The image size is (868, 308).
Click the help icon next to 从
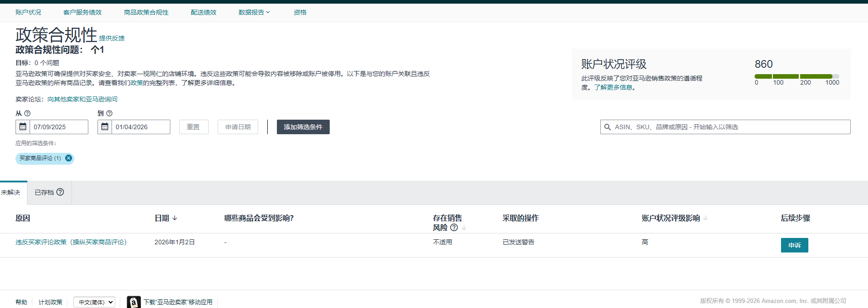[27, 113]
